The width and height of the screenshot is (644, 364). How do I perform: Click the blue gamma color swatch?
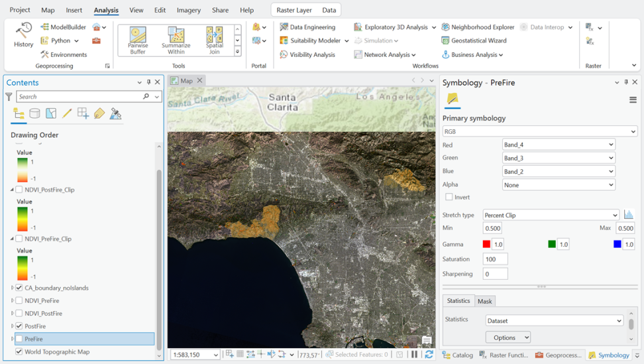point(617,244)
